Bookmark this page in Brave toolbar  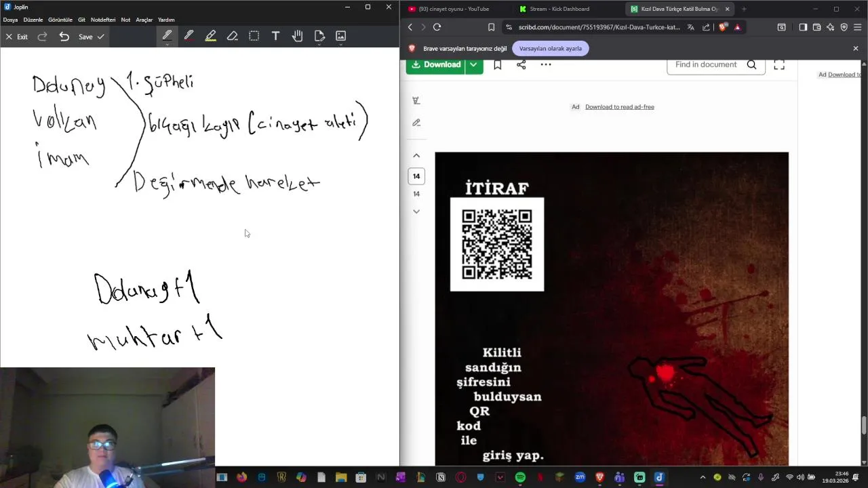pos(491,27)
